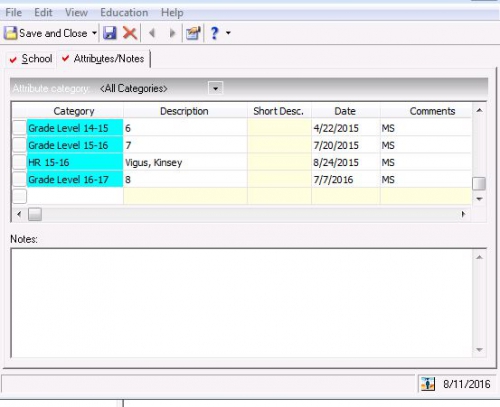Click the status bar person icon

point(428,384)
